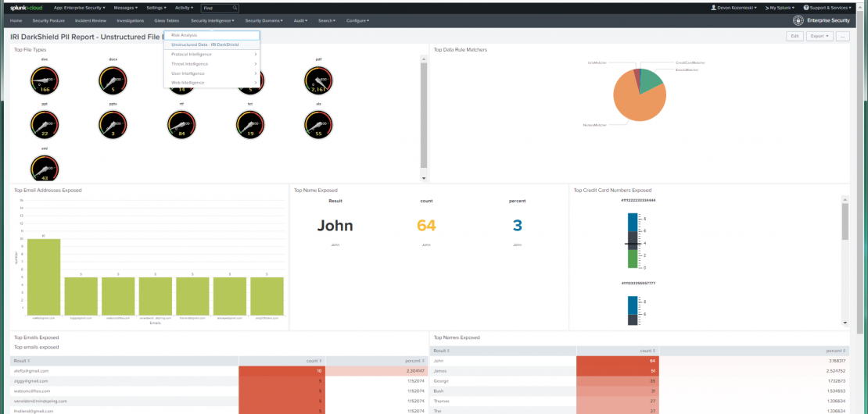Image resolution: width=868 pixels, height=414 pixels.
Task: Click the rtf file type gauge
Action: pos(181,125)
